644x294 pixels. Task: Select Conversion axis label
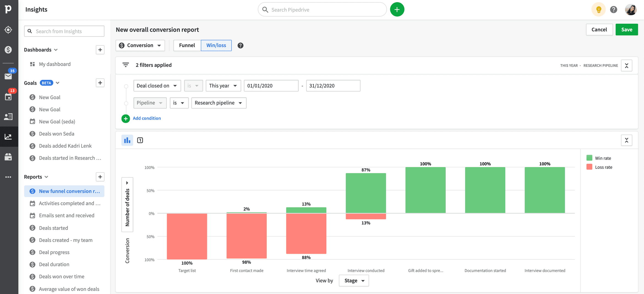click(x=127, y=251)
